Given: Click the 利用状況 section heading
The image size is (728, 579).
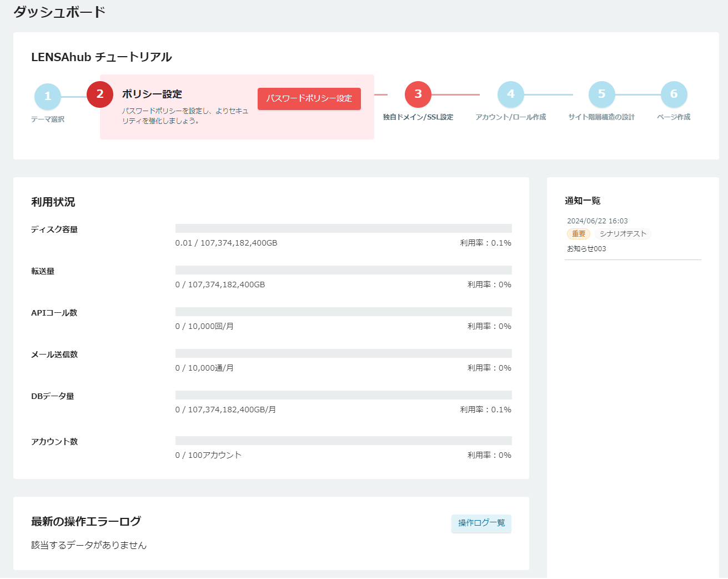Looking at the screenshot, I should (x=53, y=202).
